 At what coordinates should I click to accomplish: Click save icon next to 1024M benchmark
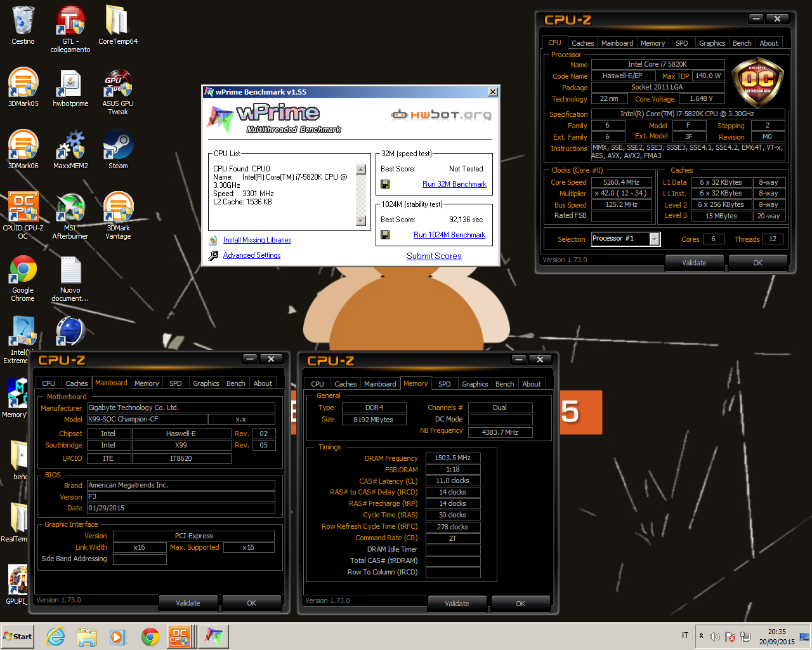coord(385,235)
